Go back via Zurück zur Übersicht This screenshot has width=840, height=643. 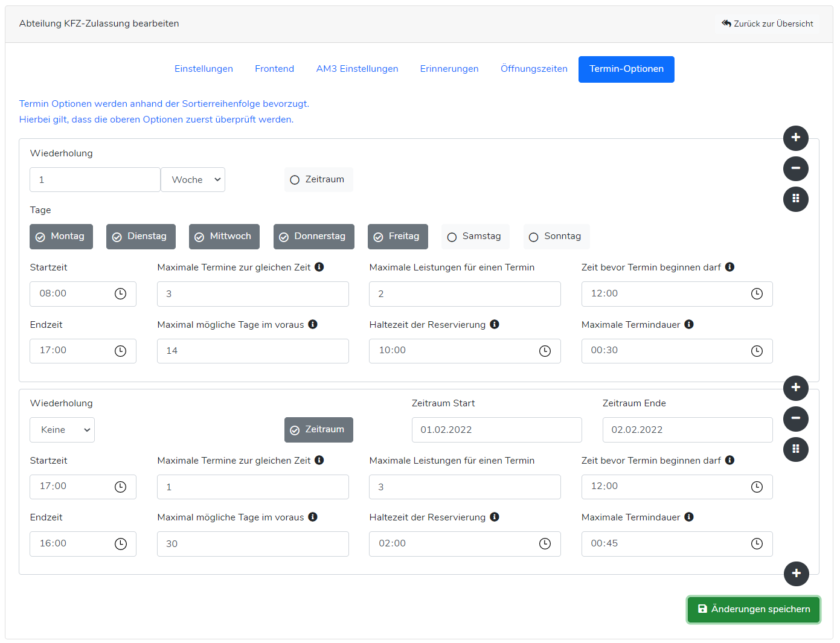coord(768,24)
